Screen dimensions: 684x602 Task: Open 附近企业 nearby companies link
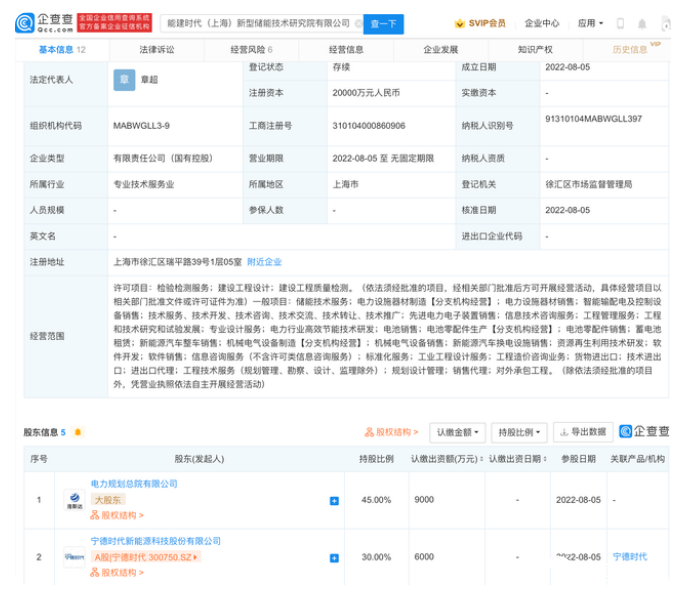(x=264, y=262)
